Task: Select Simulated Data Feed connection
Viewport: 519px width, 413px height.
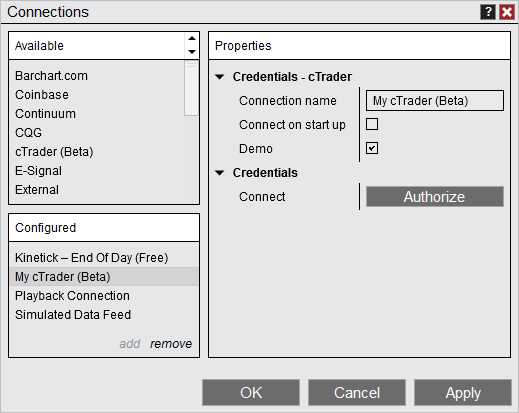Action: click(x=73, y=315)
